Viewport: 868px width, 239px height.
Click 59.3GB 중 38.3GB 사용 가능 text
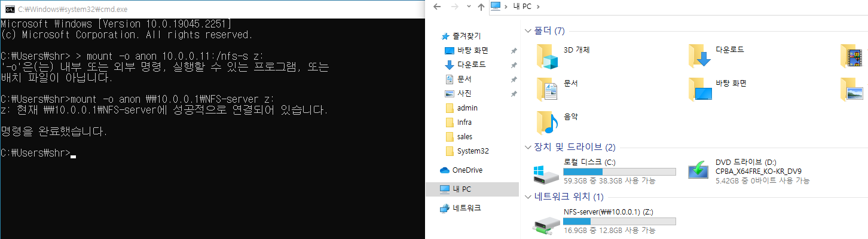pyautogui.click(x=610, y=180)
